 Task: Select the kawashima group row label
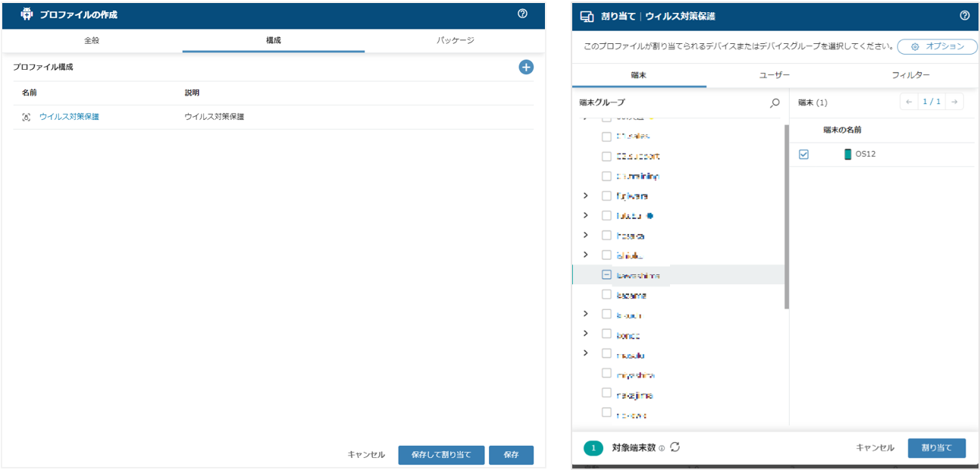[637, 275]
